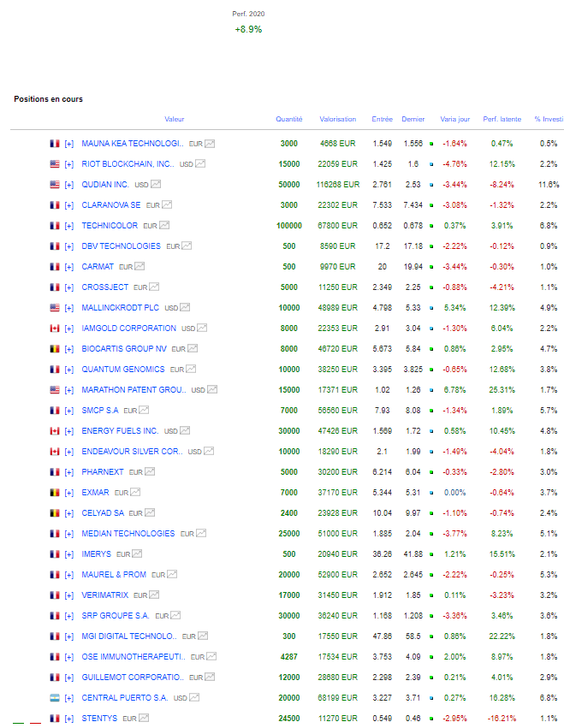Screen dimensions: 564x728
Task: Click the green indicator square in the BIOCARTIS row
Action: 431,349
